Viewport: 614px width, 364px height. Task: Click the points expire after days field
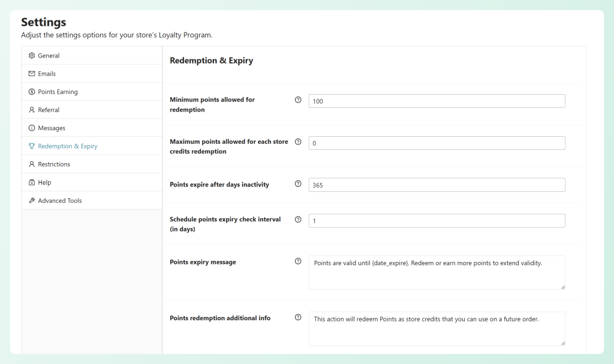[x=436, y=185]
